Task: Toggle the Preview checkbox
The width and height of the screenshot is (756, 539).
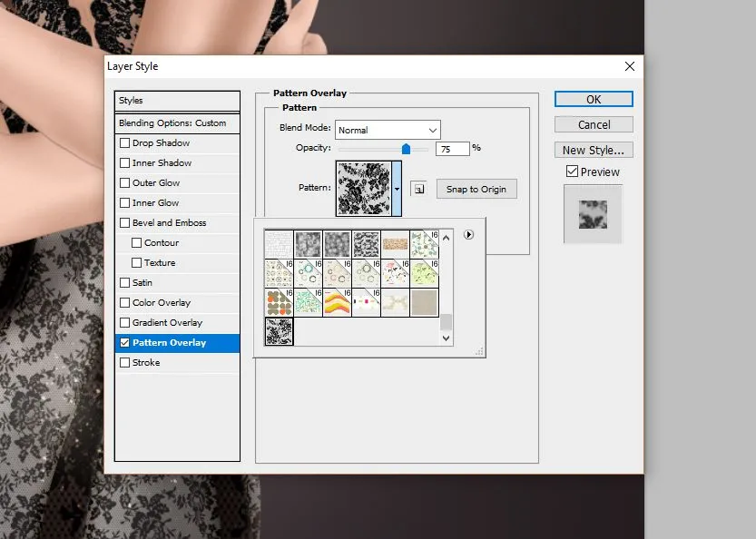Action: point(572,171)
